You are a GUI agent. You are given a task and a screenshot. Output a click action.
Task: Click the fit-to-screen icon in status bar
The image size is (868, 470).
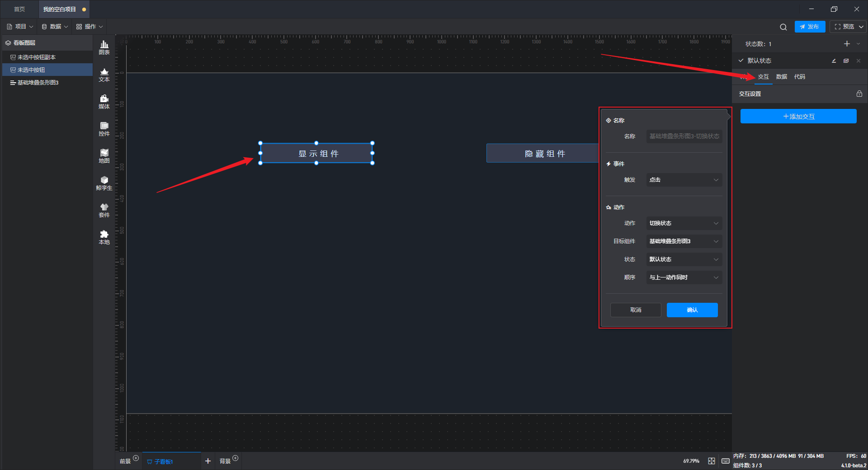(712, 461)
